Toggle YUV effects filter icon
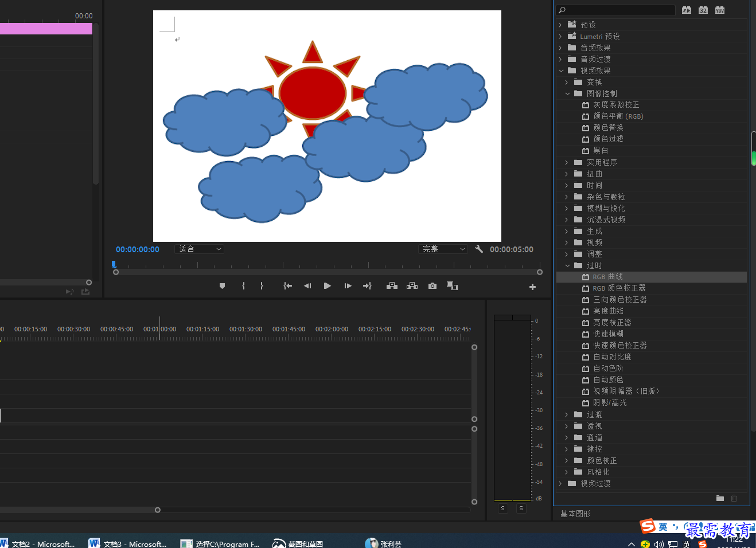The height and width of the screenshot is (548, 756). pos(720,10)
